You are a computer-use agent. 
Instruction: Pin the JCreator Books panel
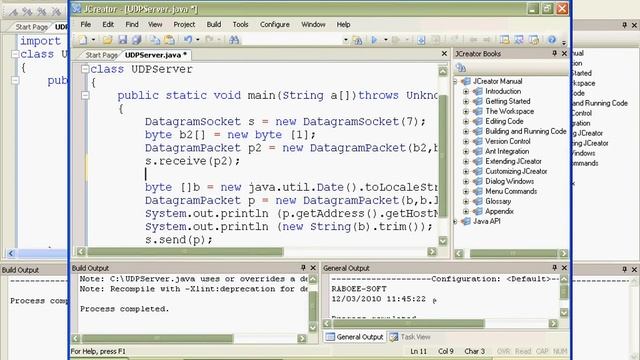554,53
